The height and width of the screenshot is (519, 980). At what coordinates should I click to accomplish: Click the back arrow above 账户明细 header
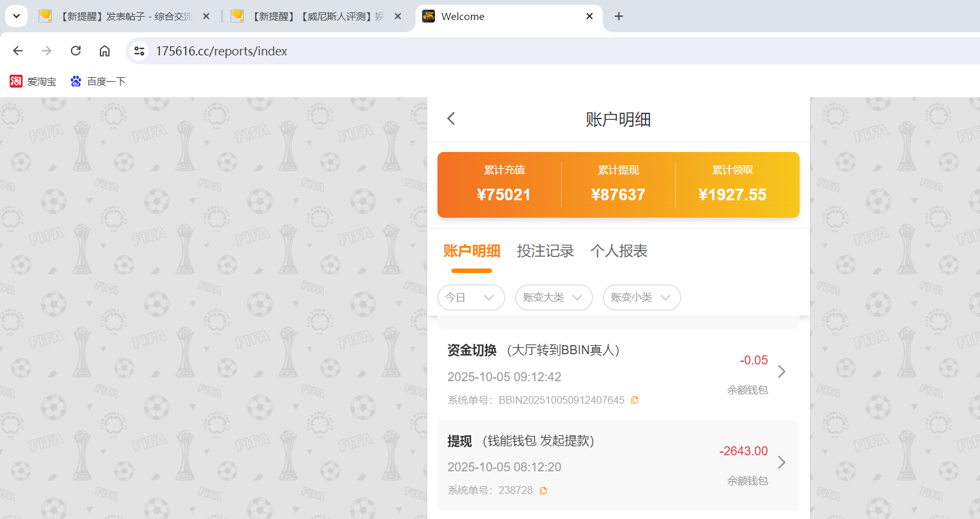[x=450, y=118]
